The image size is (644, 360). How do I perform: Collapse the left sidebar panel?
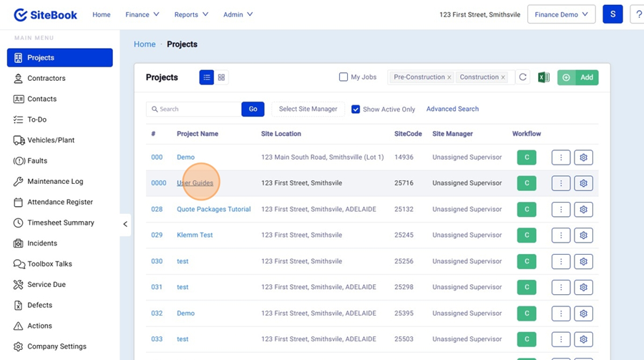[x=125, y=224]
